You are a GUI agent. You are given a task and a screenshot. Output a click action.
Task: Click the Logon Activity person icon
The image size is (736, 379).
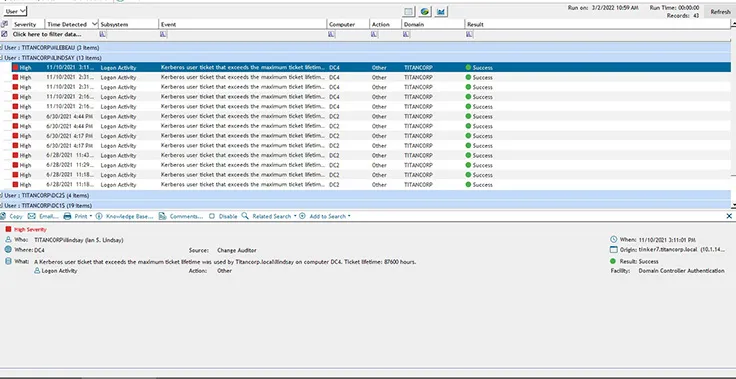click(37, 271)
